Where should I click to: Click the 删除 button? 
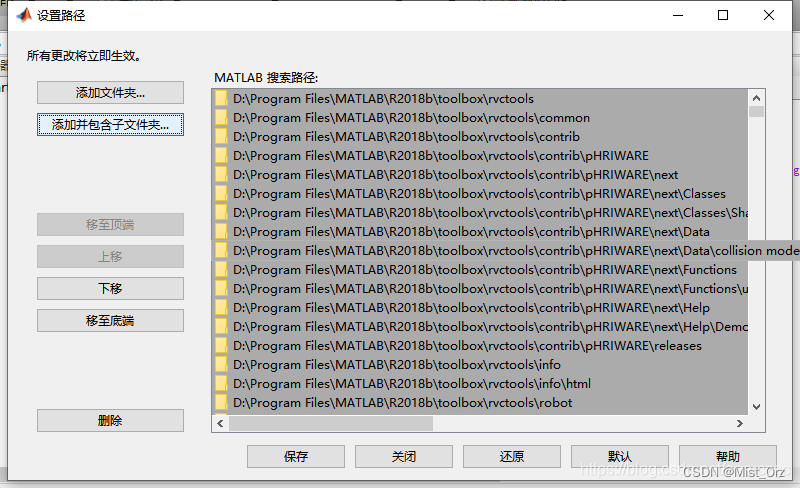click(x=110, y=421)
